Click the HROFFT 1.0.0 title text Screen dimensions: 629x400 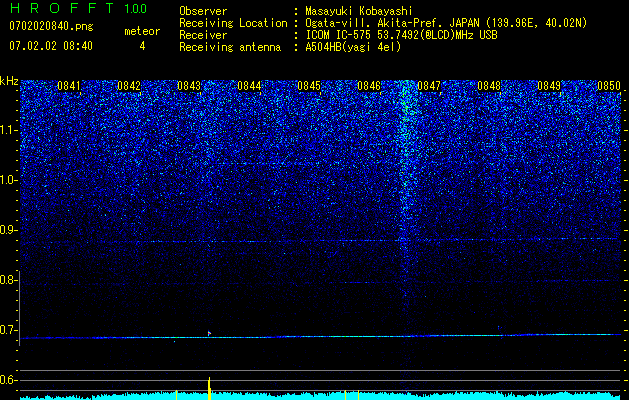tap(78, 8)
